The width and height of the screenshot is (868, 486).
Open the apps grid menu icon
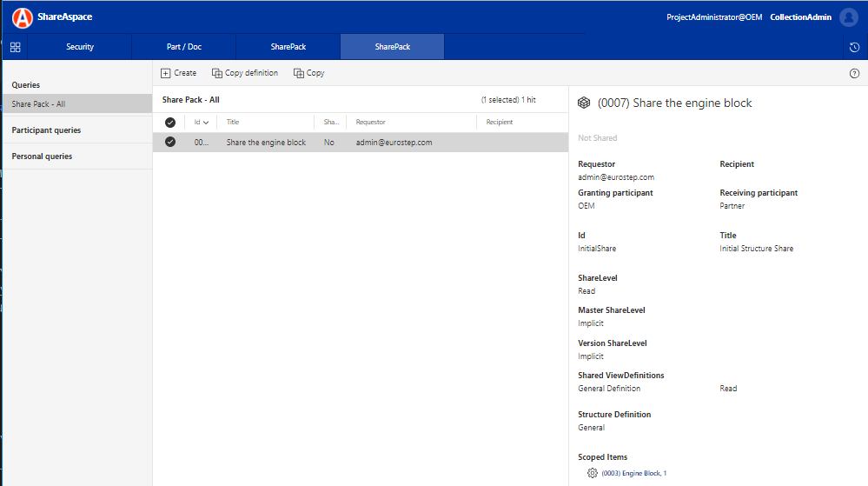click(x=15, y=47)
